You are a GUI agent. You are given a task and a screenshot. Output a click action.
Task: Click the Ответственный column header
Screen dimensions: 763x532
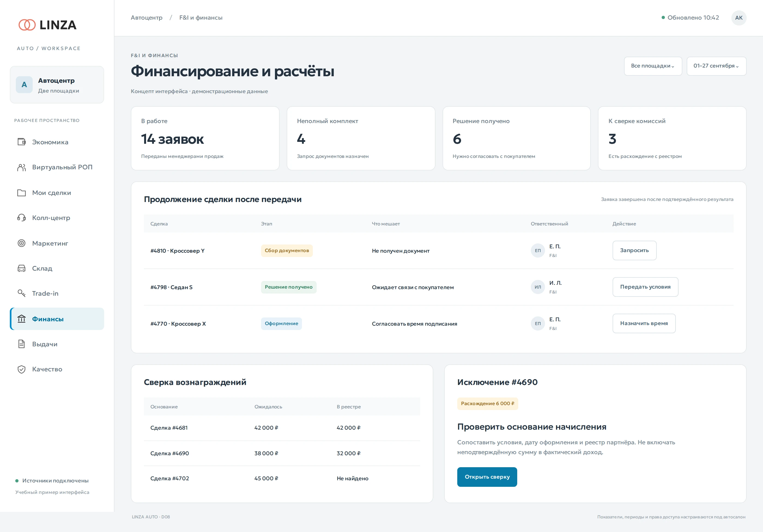click(549, 224)
